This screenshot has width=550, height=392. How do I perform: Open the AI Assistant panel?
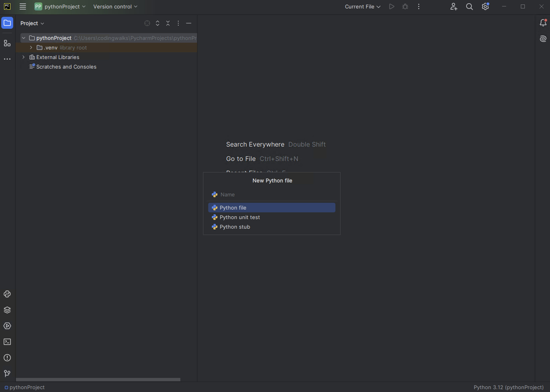click(543, 39)
